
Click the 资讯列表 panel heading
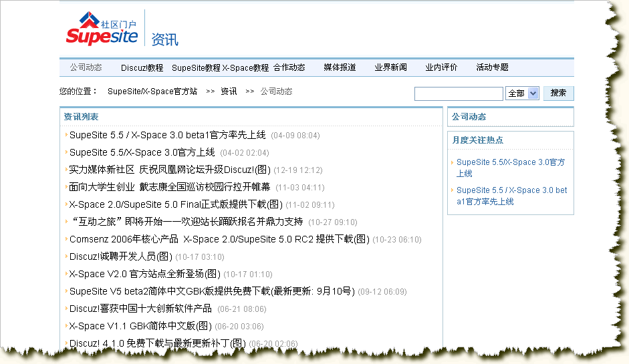click(81, 117)
